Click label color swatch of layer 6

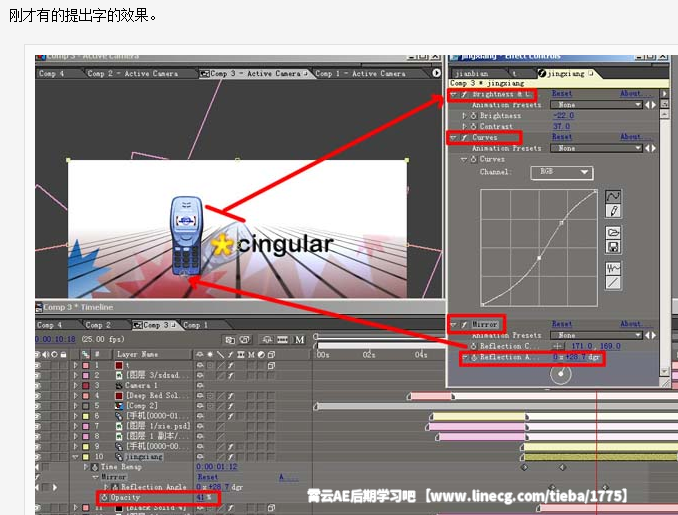[x=86, y=416]
